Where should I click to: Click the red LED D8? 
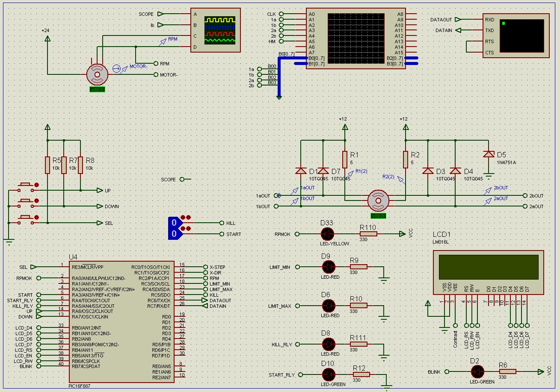(x=329, y=344)
